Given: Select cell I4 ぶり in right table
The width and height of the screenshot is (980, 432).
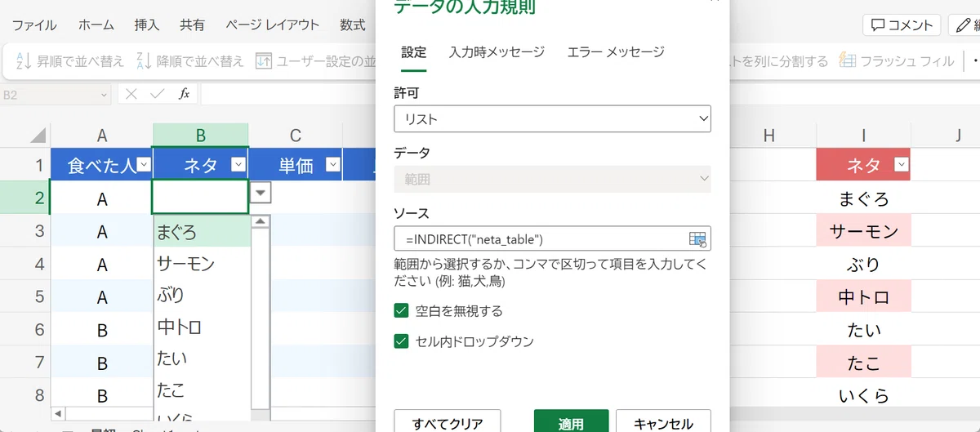Looking at the screenshot, I should (863, 265).
